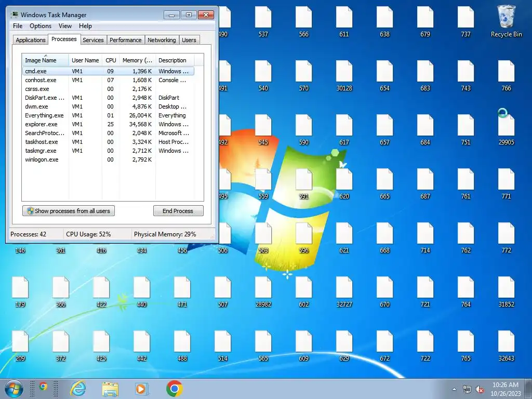Select the desktop file named 611
Image resolution: width=532 pixels, height=399 pixels.
[344, 21]
